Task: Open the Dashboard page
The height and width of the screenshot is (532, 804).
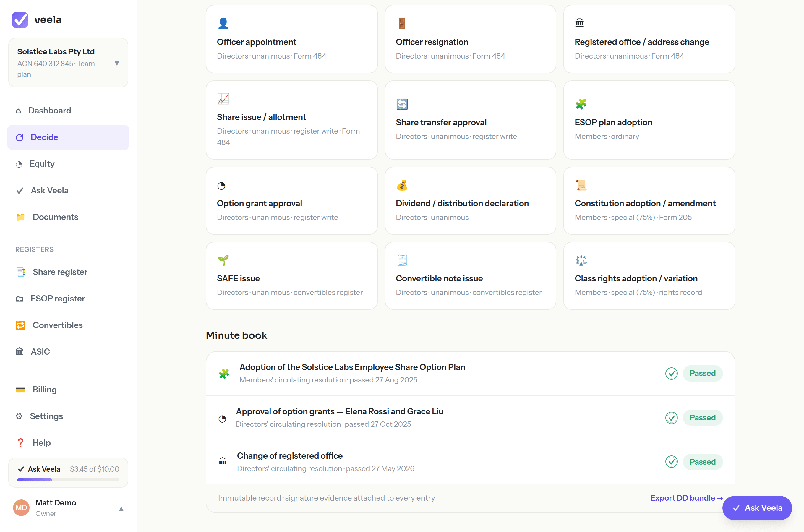Action: pyautogui.click(x=68, y=111)
